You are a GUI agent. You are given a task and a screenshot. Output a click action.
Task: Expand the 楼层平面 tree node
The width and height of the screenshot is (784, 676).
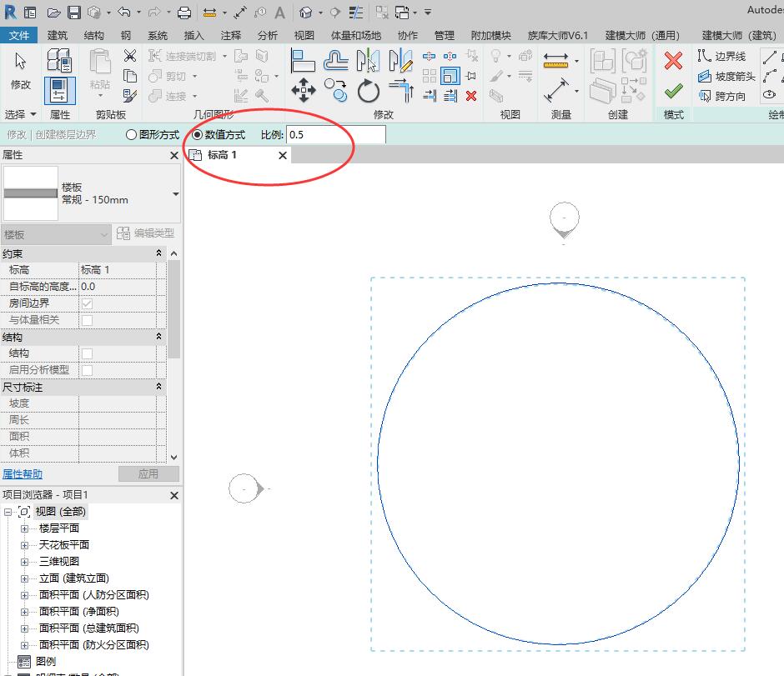point(24,528)
